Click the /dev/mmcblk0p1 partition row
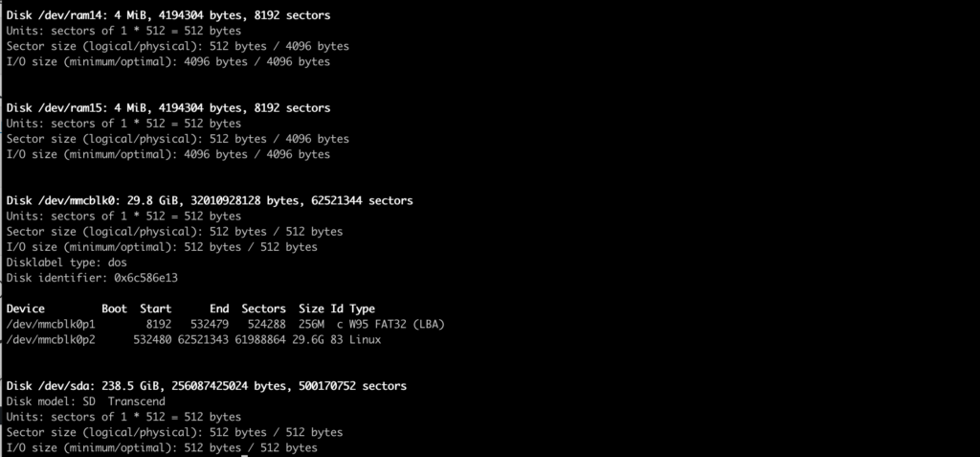This screenshot has width=980, height=457. tap(225, 324)
